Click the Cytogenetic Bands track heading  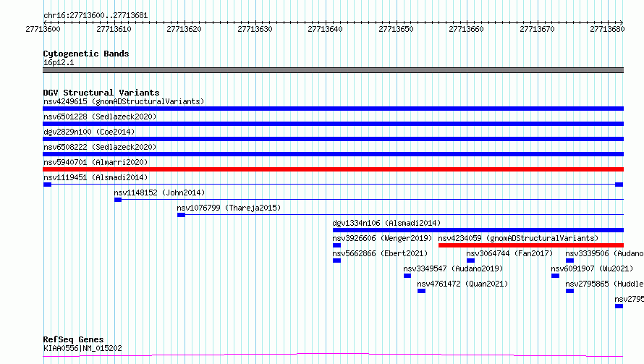tap(86, 54)
